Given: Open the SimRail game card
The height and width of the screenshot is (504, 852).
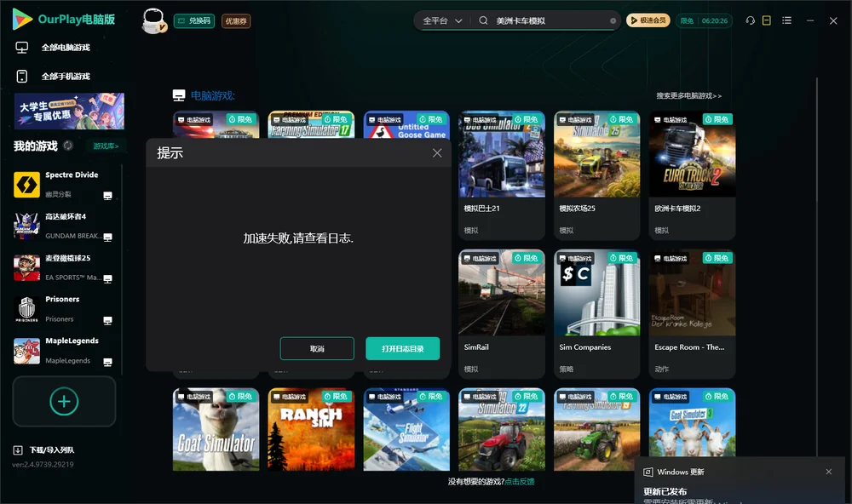Looking at the screenshot, I should [502, 314].
